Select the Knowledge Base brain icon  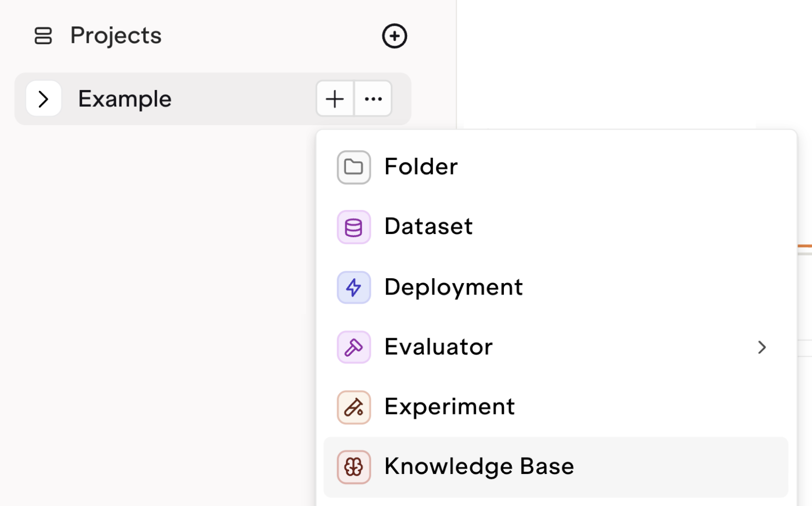[x=353, y=467]
